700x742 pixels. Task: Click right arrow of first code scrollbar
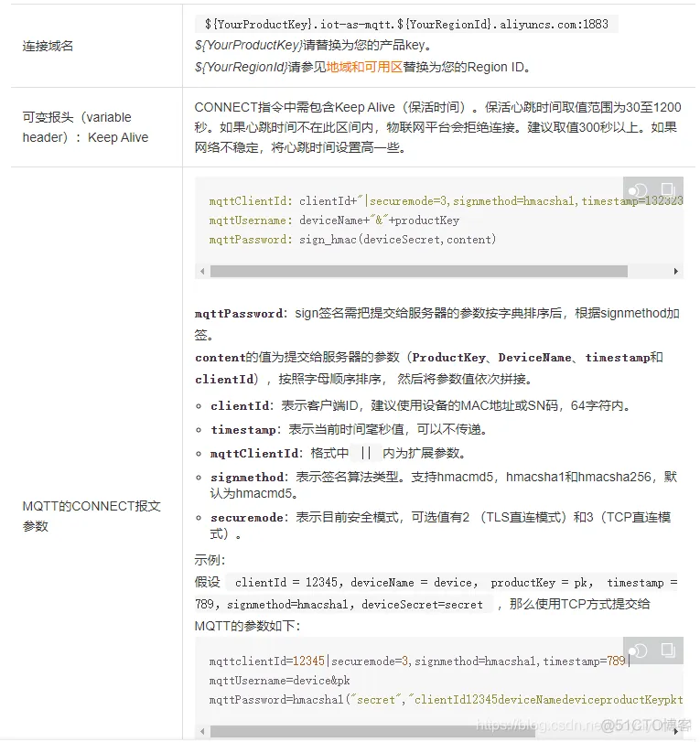click(x=676, y=271)
